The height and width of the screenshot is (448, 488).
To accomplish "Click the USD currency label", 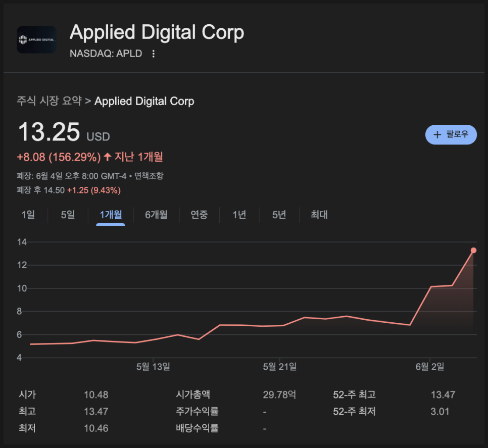I will coord(98,137).
